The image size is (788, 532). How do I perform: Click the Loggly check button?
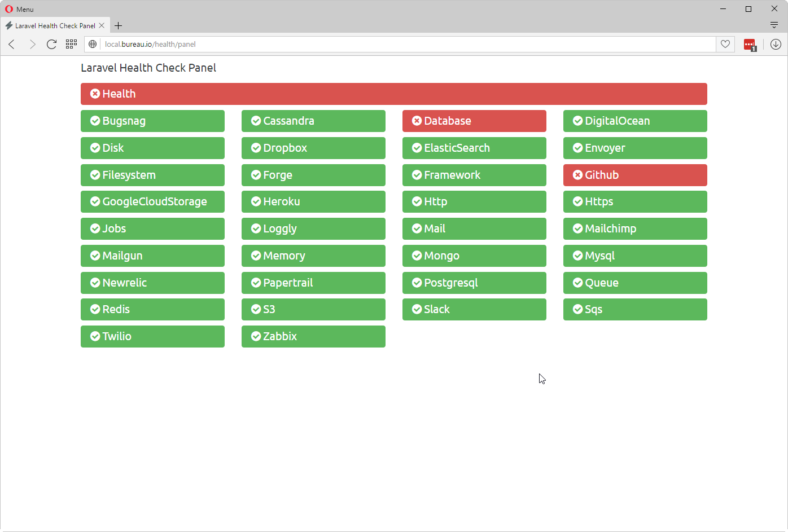313,228
